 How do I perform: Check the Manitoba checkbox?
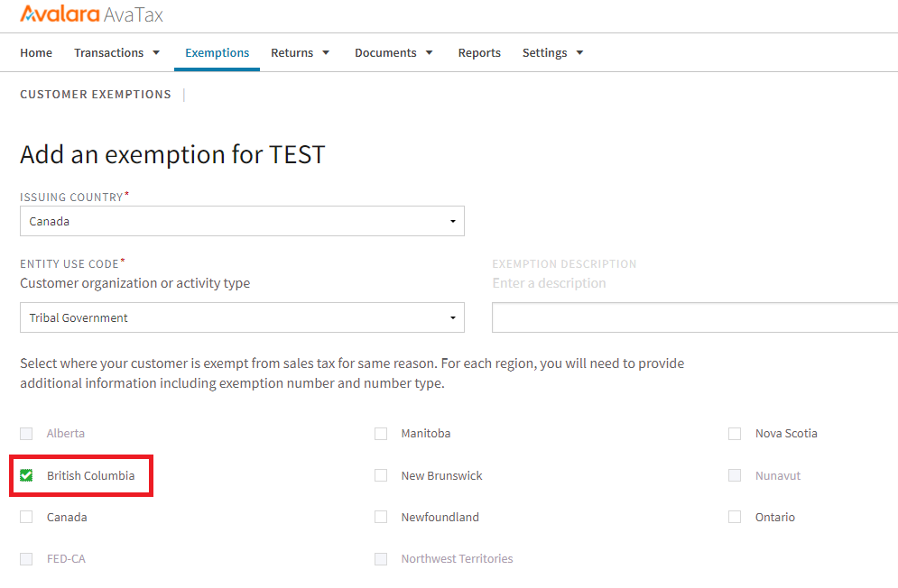(x=381, y=434)
